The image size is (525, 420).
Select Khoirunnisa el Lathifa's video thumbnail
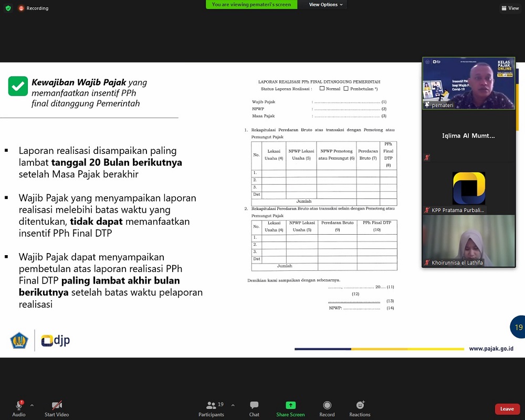click(x=468, y=241)
